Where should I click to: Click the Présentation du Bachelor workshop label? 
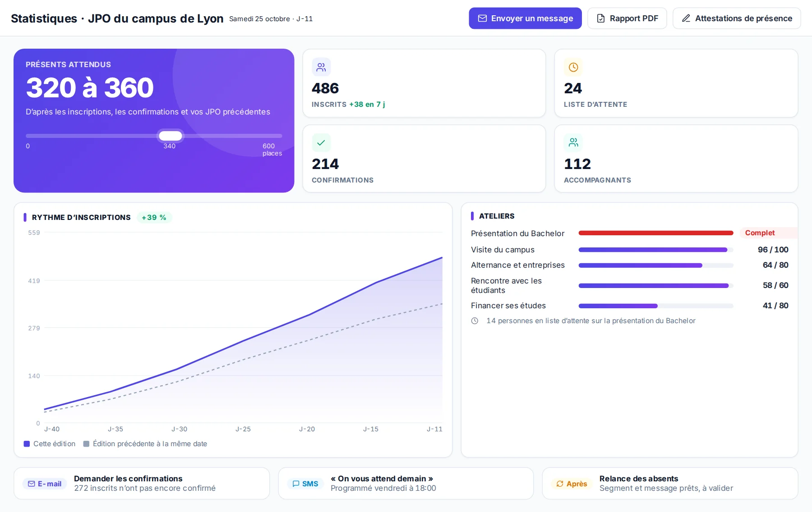[x=517, y=233]
